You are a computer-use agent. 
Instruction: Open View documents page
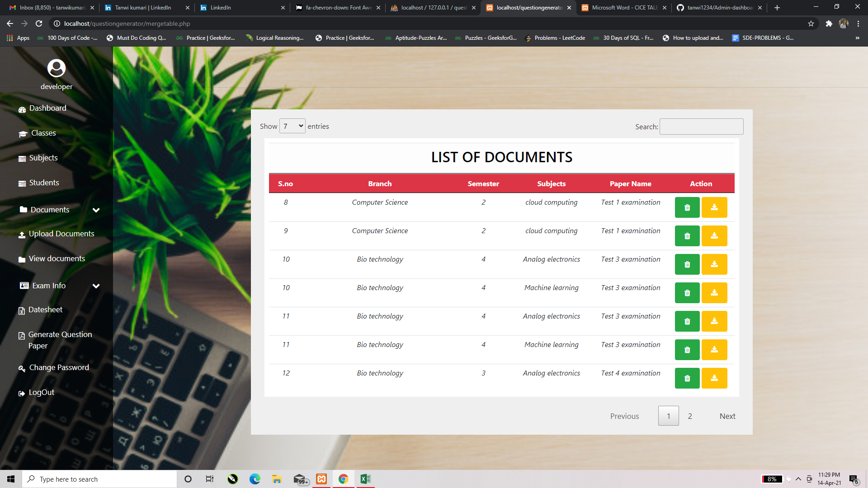pos(52,259)
